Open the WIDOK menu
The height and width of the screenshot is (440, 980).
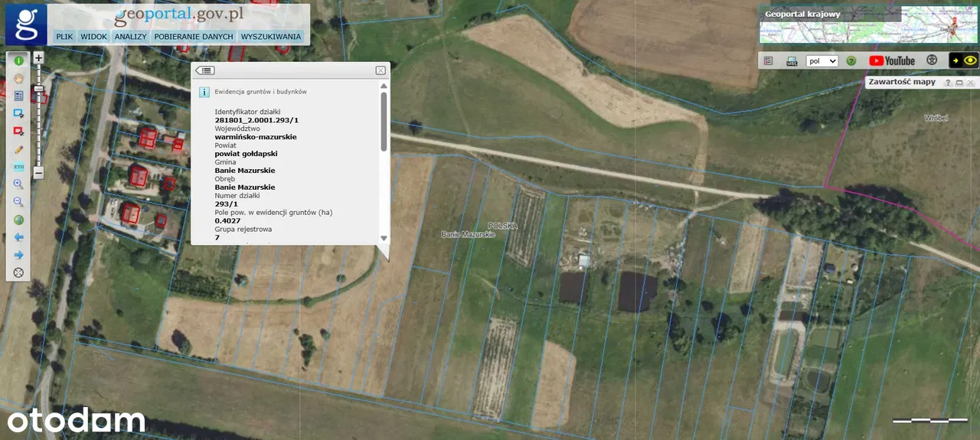pyautogui.click(x=93, y=36)
